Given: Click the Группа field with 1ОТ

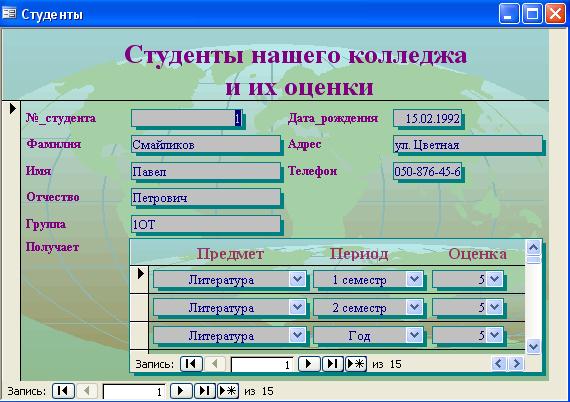Looking at the screenshot, I should (206, 224).
